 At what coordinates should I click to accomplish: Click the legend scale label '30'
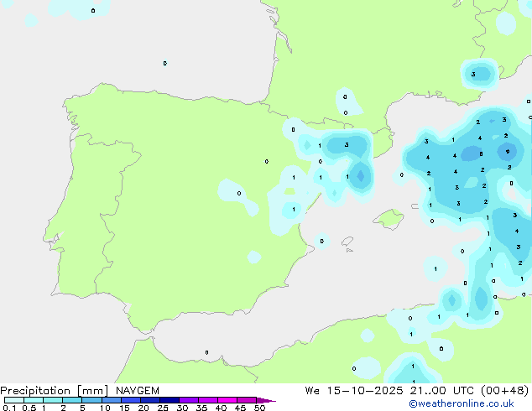pyautogui.click(x=182, y=408)
